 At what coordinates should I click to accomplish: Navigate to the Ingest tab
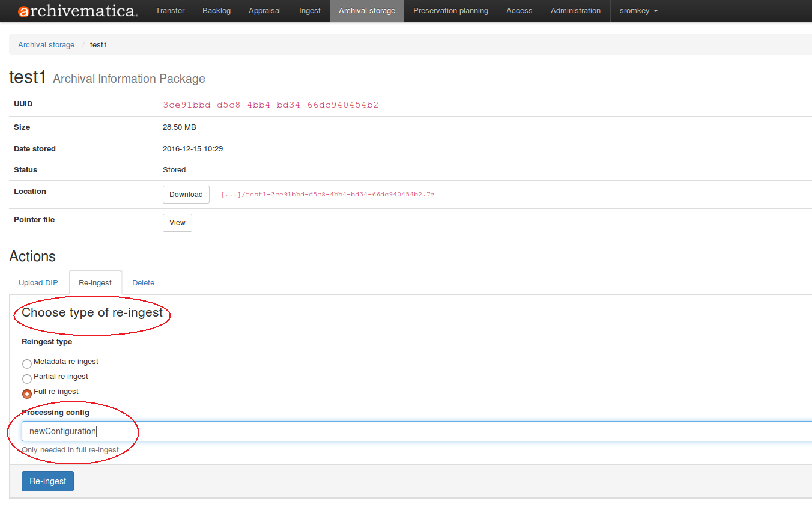pyautogui.click(x=310, y=11)
